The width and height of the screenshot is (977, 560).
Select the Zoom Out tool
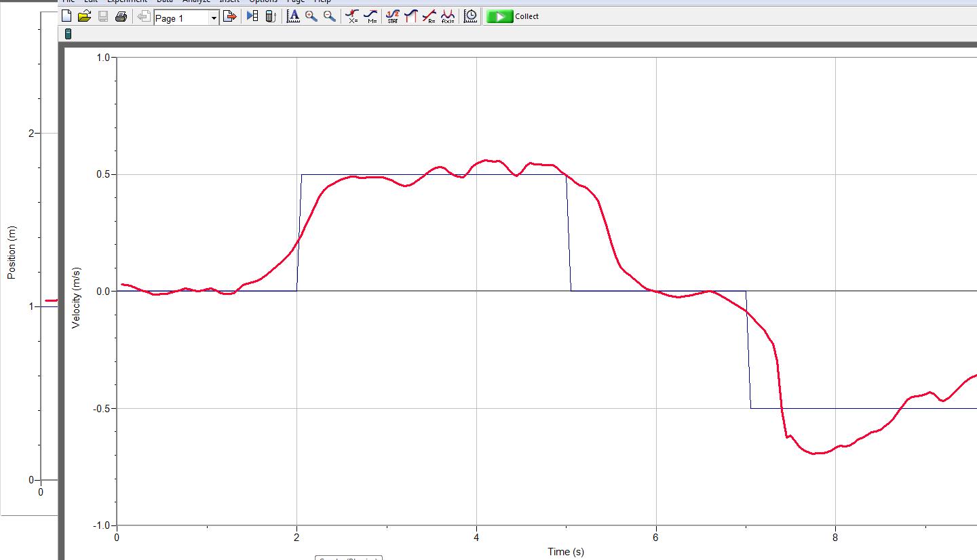(x=328, y=16)
